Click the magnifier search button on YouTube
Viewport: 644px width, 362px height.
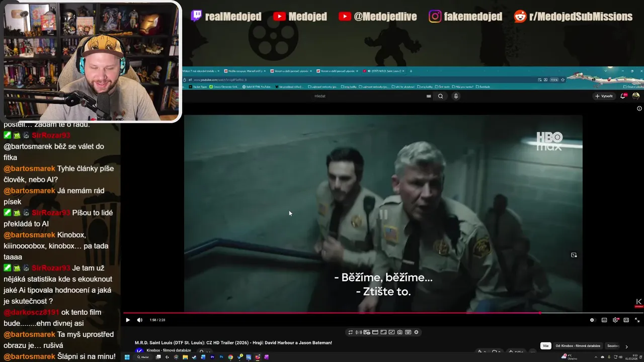[441, 96]
